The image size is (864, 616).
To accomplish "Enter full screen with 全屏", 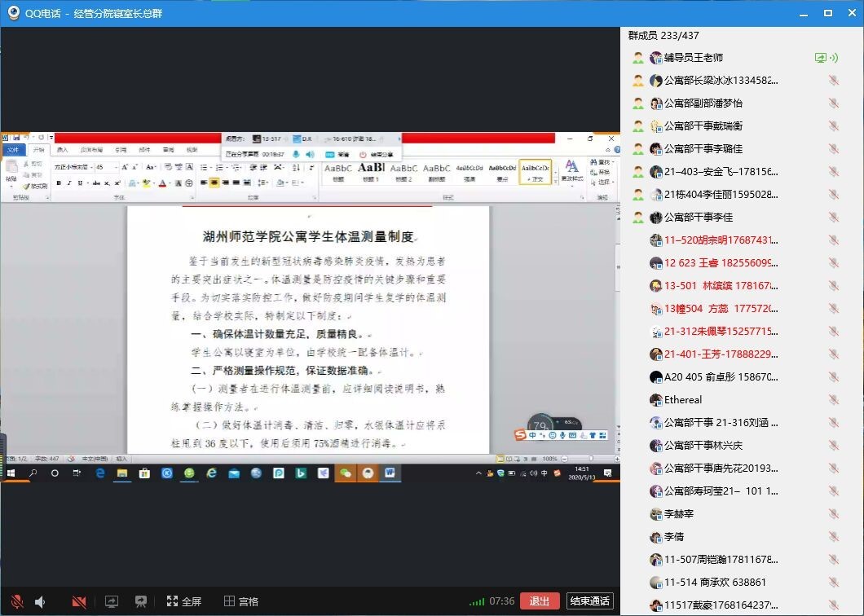I will click(183, 601).
